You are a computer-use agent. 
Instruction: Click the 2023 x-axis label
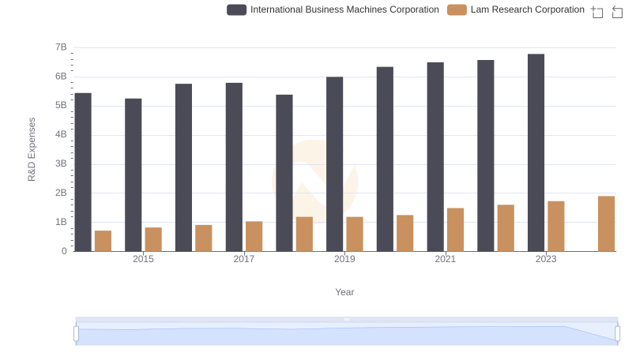click(x=546, y=259)
